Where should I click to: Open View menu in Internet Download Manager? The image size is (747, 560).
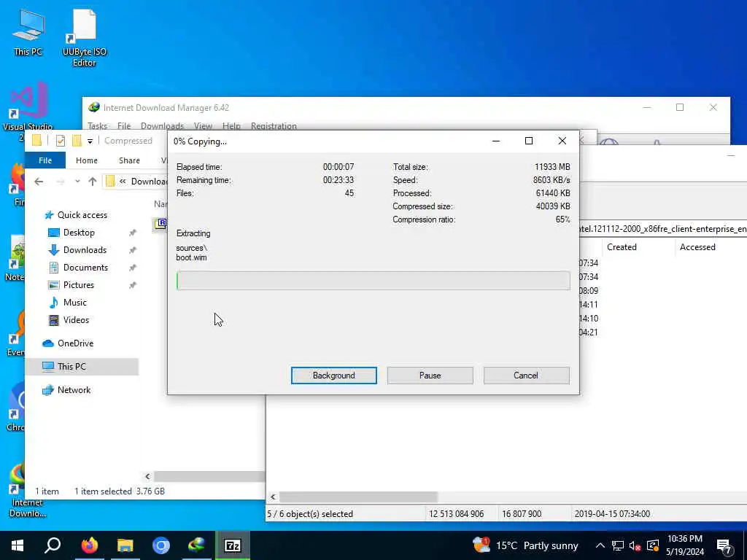point(203,125)
